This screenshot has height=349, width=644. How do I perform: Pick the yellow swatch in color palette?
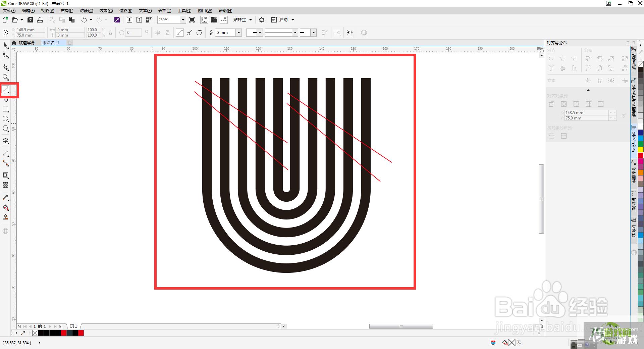point(641,150)
